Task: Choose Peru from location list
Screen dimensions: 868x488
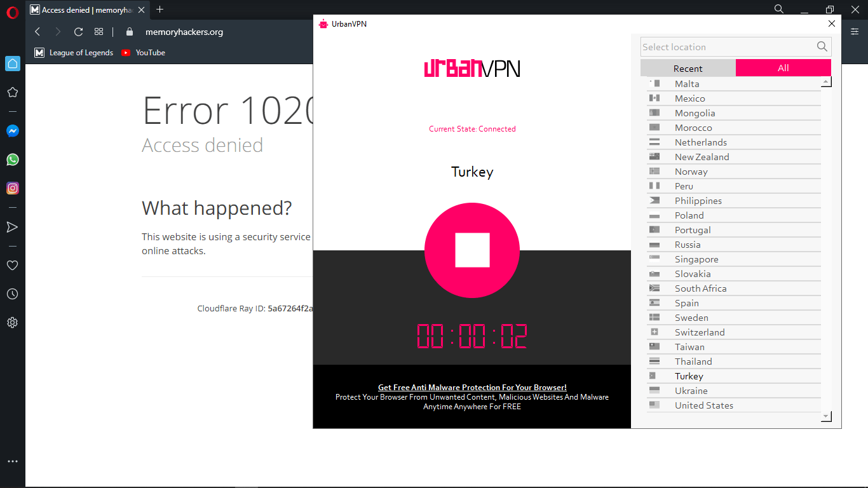Action: [x=734, y=186]
